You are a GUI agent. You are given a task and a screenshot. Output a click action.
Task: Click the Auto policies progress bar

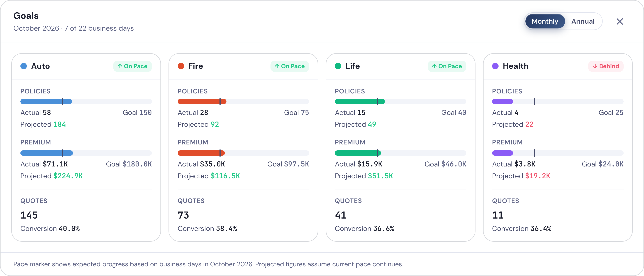(x=86, y=102)
